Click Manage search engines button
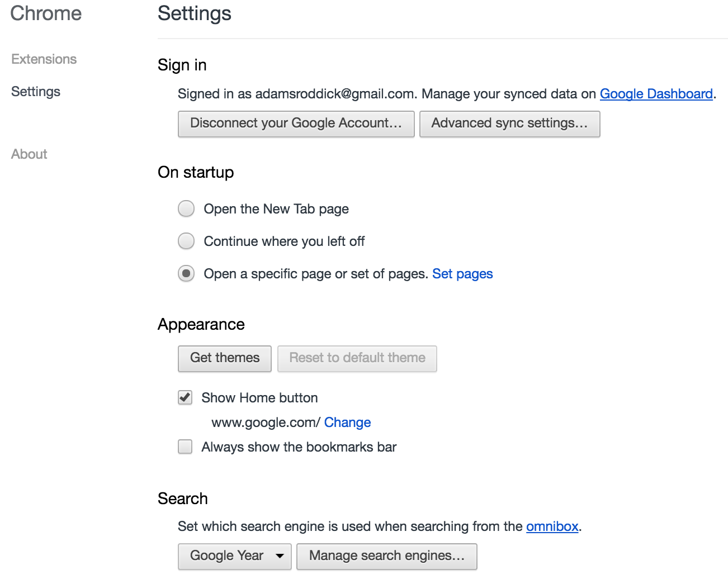Viewport: 728px width, 579px height. (387, 556)
